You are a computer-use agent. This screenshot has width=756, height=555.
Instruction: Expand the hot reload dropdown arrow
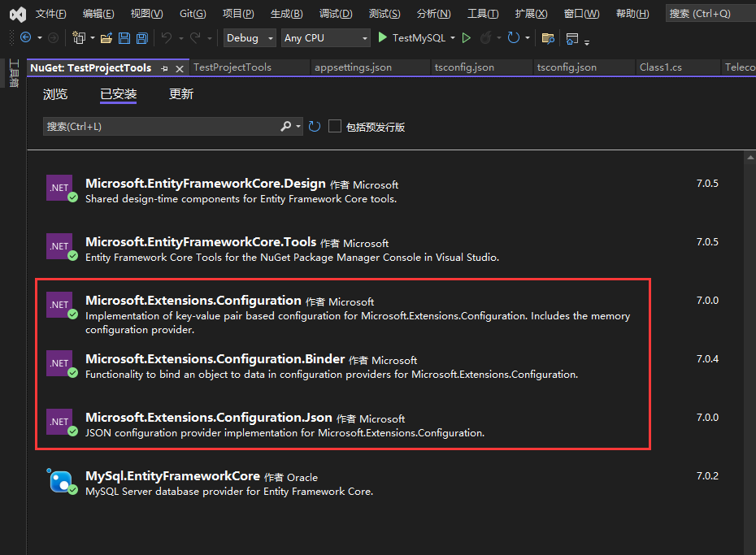point(499,37)
